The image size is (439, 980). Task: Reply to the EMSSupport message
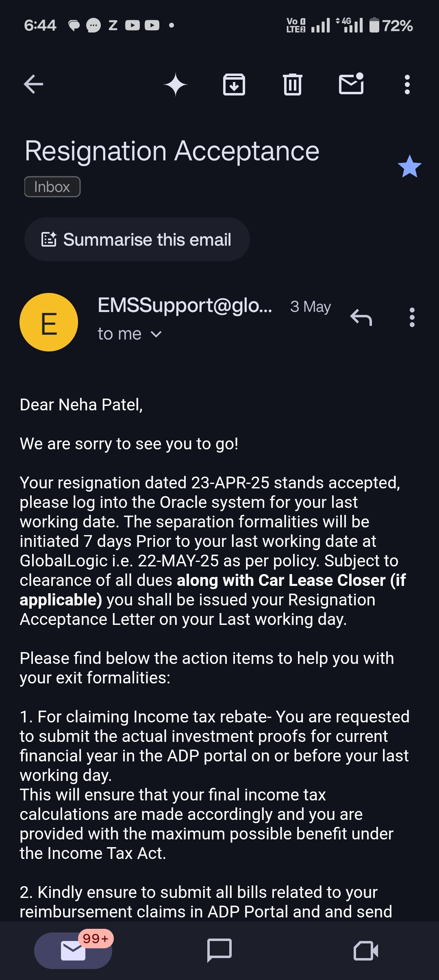(361, 317)
